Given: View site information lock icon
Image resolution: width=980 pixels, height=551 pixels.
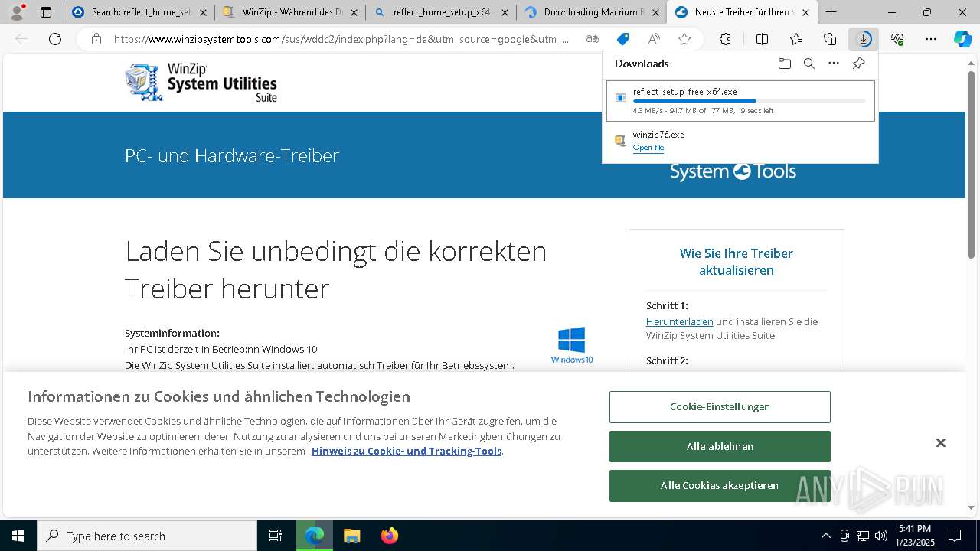Looking at the screenshot, I should [96, 39].
